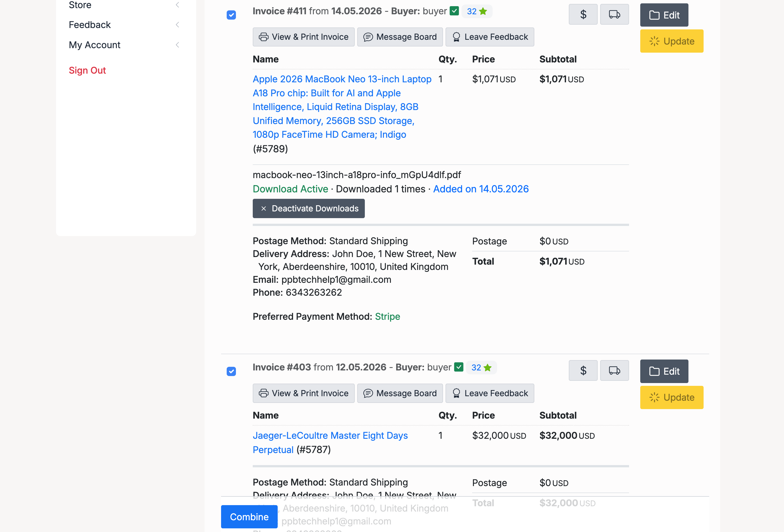Image resolution: width=784 pixels, height=532 pixels.
Task: Click the $1,071 USD Total value
Action: [562, 261]
